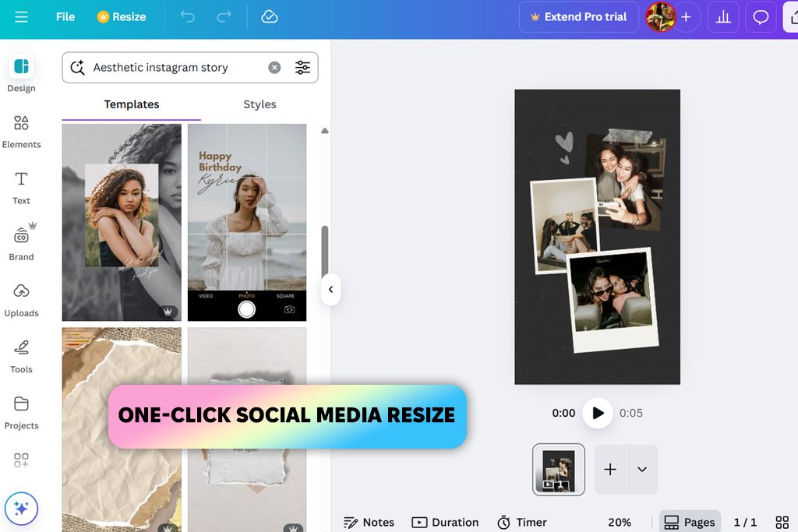Open the analytics bar chart icon
This screenshot has height=532, width=798.
click(723, 17)
